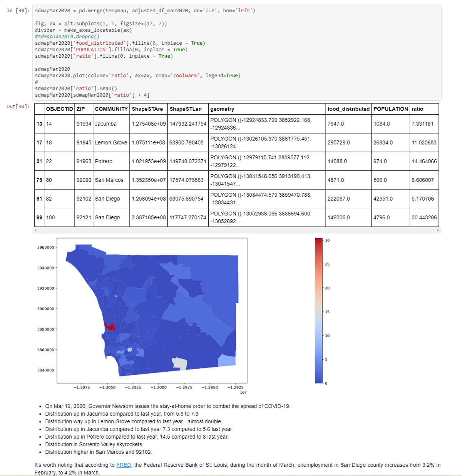Click the light gray Potrero region on the map
Viewport: 462px width, 476px height.
coord(179,363)
